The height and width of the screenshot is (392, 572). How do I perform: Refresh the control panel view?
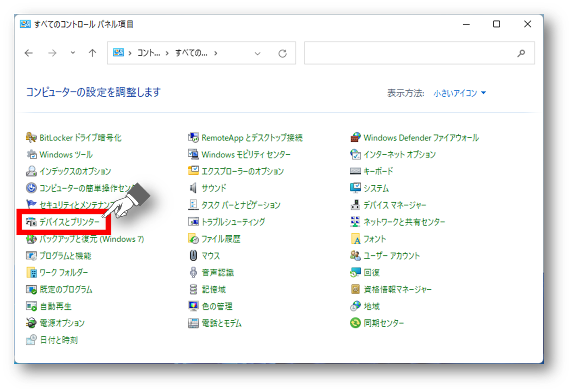tap(283, 54)
